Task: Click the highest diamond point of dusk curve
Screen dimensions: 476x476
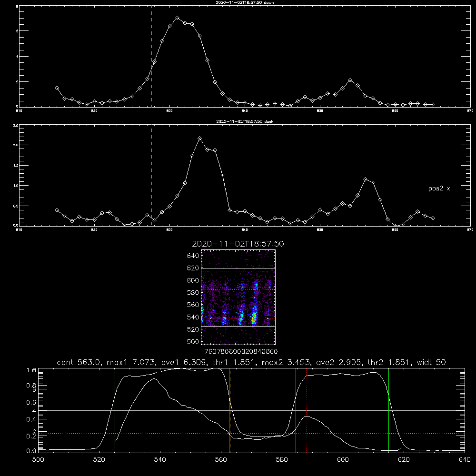Action: 200,139
